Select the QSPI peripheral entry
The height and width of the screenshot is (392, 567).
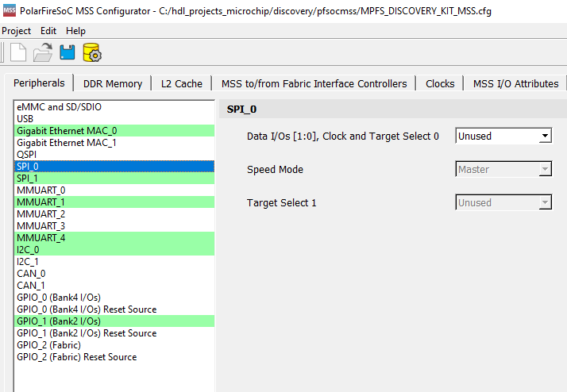coord(28,154)
